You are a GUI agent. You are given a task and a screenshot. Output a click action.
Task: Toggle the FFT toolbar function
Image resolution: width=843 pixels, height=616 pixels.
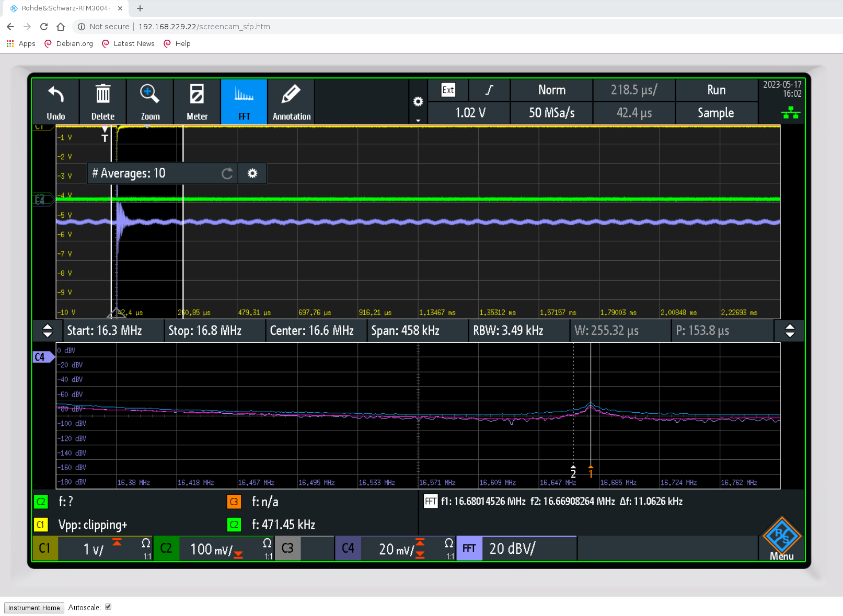click(244, 102)
